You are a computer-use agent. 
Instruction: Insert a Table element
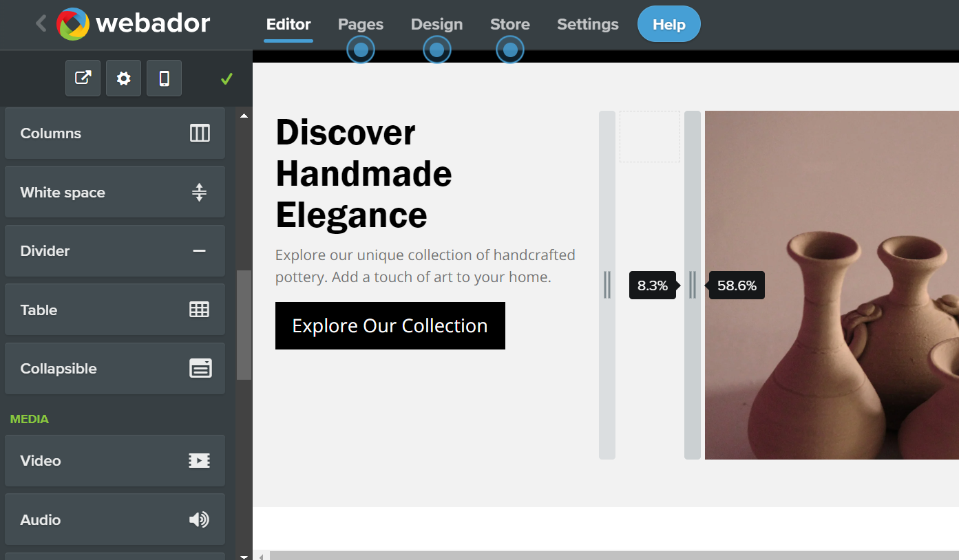click(115, 310)
